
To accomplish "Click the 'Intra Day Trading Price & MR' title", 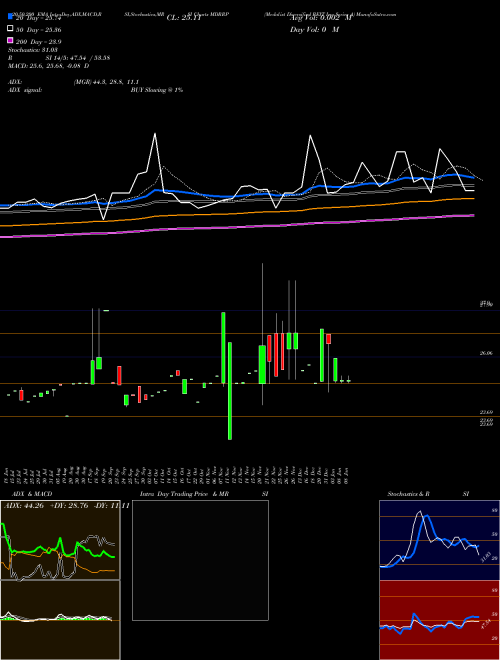I will tap(185, 494).
